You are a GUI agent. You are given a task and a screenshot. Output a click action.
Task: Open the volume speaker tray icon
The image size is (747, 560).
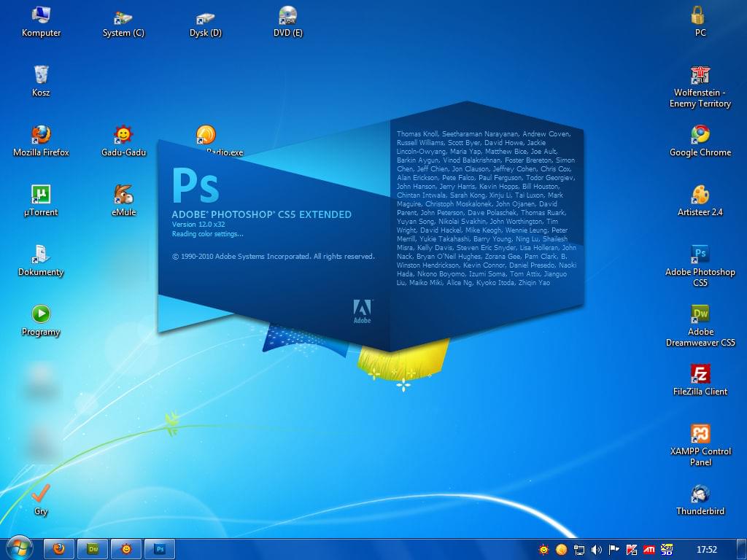[x=597, y=550]
